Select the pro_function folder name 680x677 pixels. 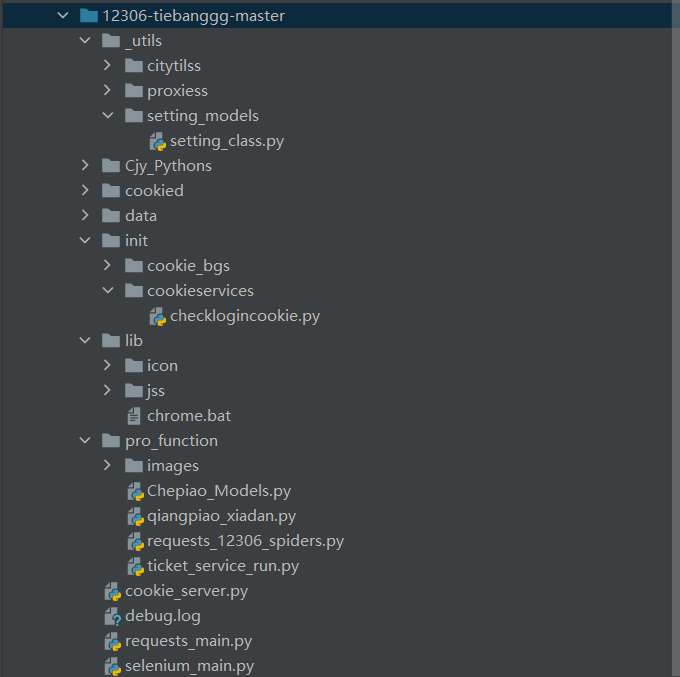coord(171,442)
